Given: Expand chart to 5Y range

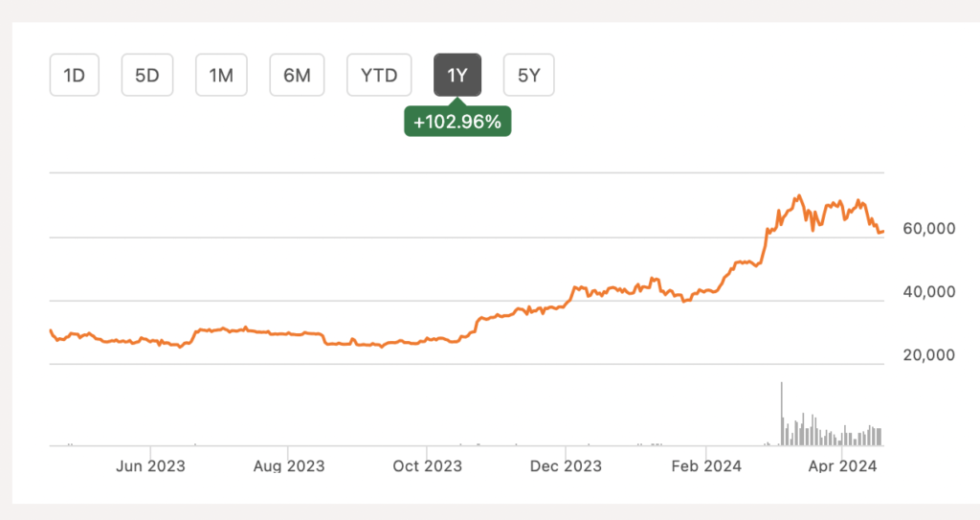Looking at the screenshot, I should (529, 76).
